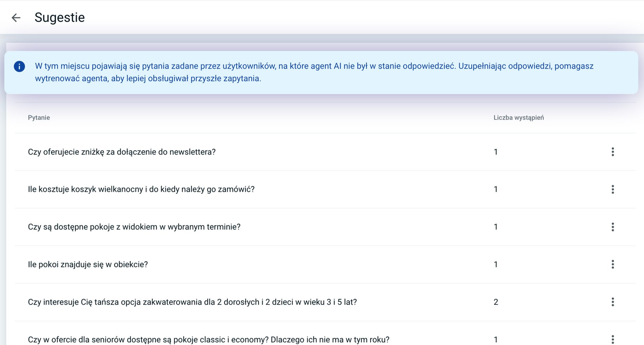Open more options for 'Ile pokoi' question
The image size is (644, 345).
pos(612,264)
